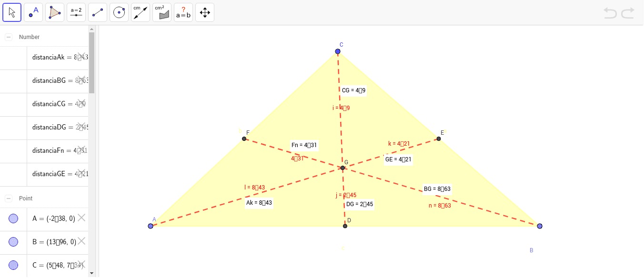Select the Point tool
The image size is (644, 278).
[33, 12]
